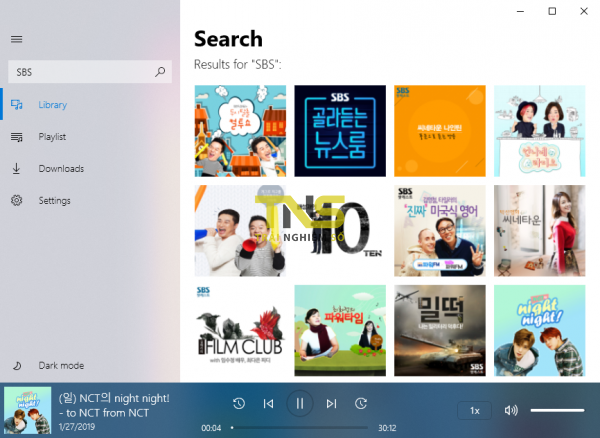Rewind using the skip-back clock icon

(239, 403)
